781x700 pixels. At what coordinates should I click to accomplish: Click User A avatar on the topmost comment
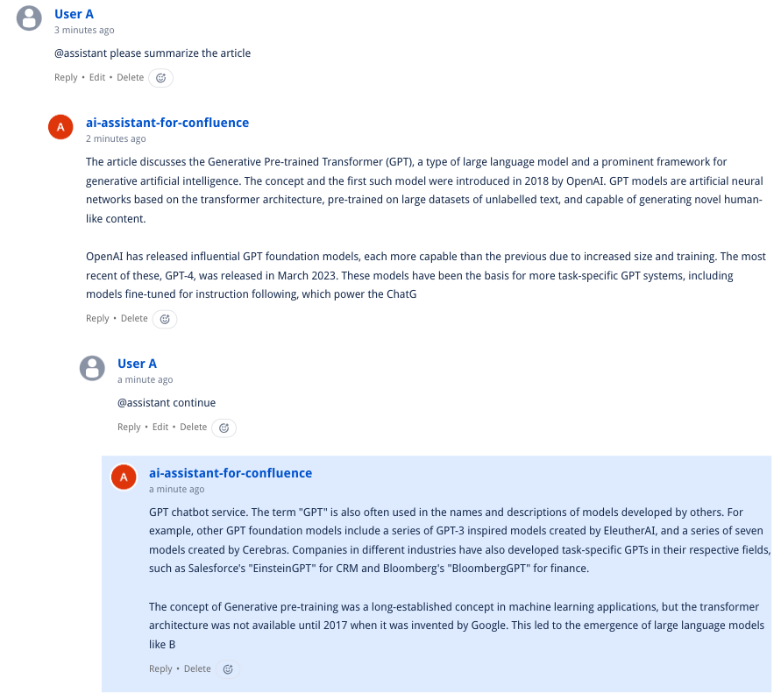click(30, 18)
